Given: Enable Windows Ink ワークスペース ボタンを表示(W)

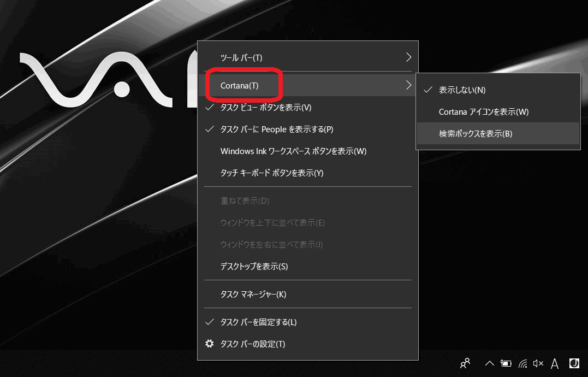Looking at the screenshot, I should pos(308,151).
